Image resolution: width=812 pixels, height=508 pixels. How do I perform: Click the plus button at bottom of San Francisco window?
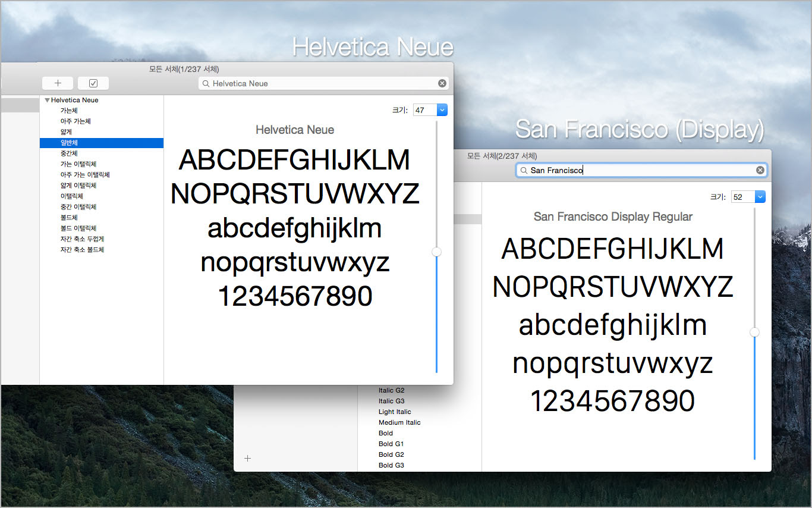(248, 458)
